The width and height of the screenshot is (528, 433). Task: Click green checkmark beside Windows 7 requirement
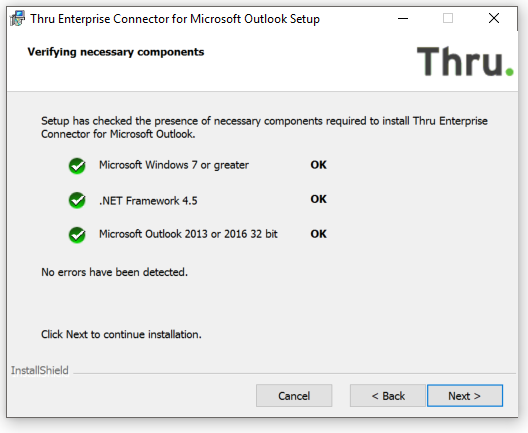pyautogui.click(x=77, y=166)
